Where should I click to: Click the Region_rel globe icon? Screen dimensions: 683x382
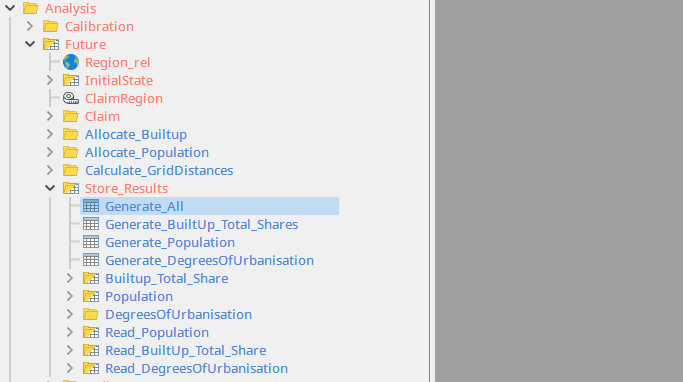pos(71,62)
